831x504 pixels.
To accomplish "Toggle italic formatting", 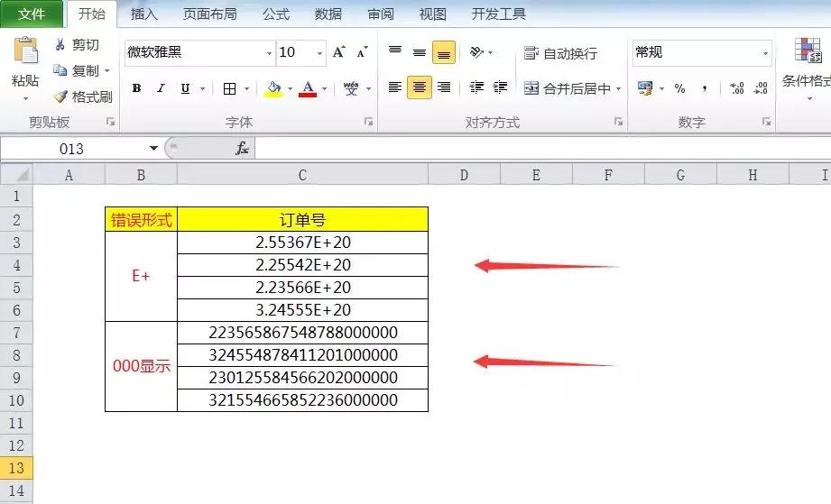I will tap(162, 88).
